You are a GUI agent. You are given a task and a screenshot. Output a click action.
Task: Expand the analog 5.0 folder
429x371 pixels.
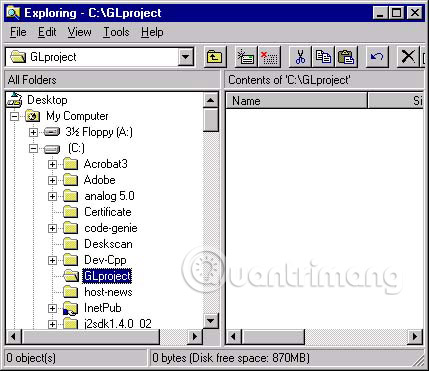(x=52, y=196)
